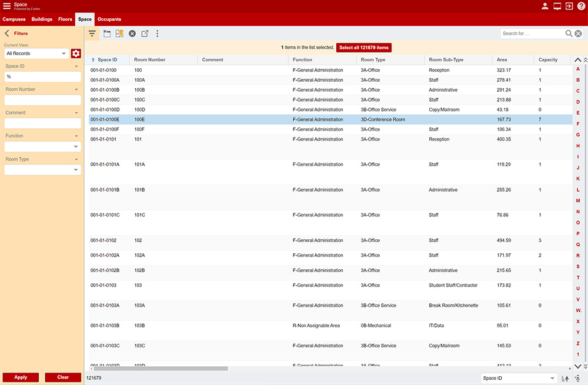Click the quick edit lightning icon
Viewport: 588px width, 385px height.
pos(119,34)
